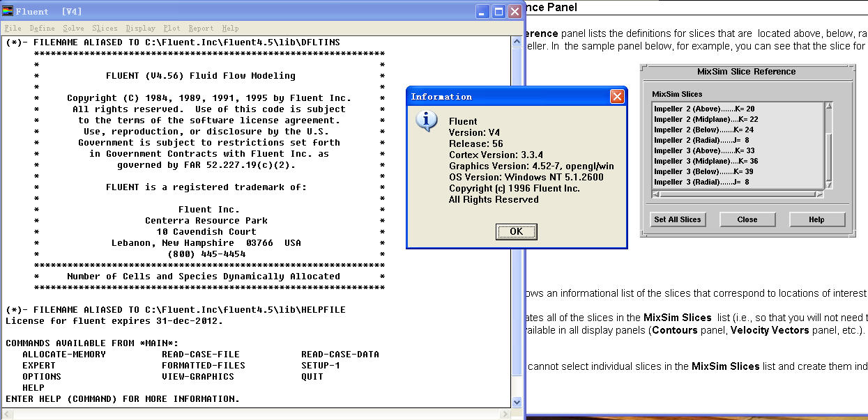Screen dimensions: 868x420
Task: Click the Help button in the MixSim panel
Action: point(816,219)
